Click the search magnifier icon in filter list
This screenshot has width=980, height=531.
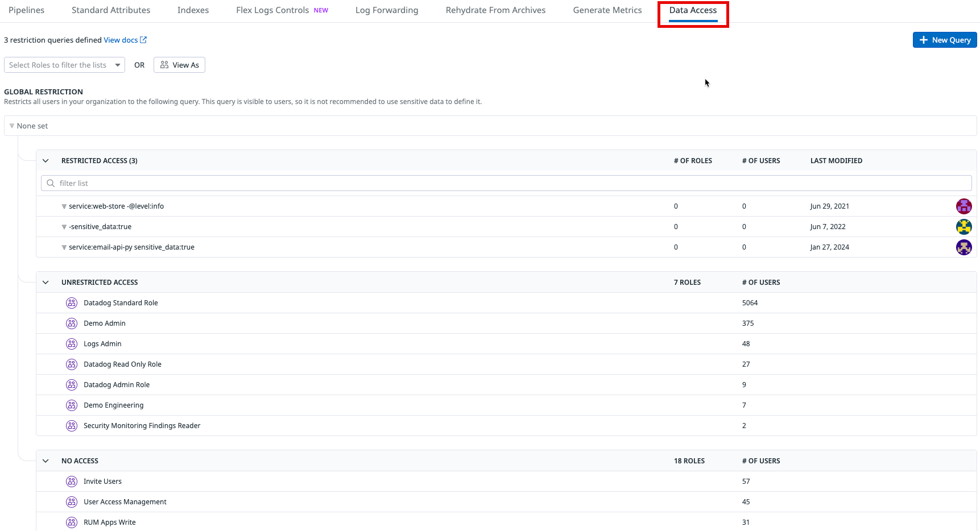coord(51,183)
